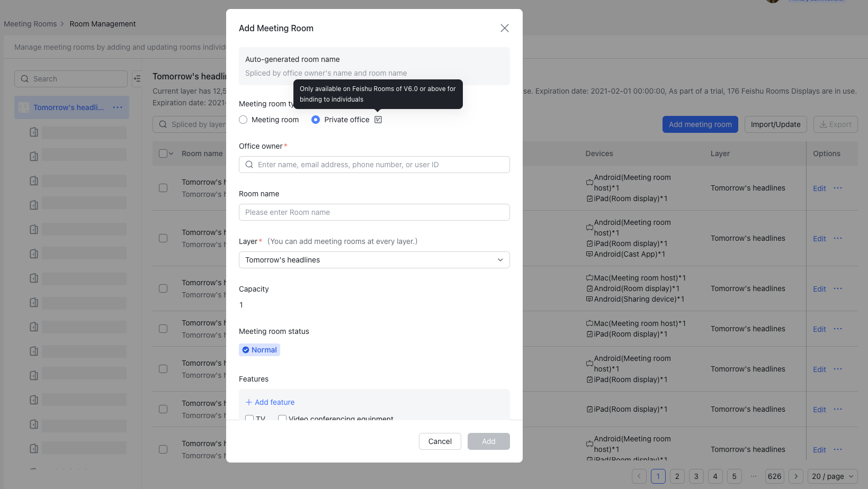Click the Import/Update button
This screenshot has height=489, width=868.
coord(775,124)
